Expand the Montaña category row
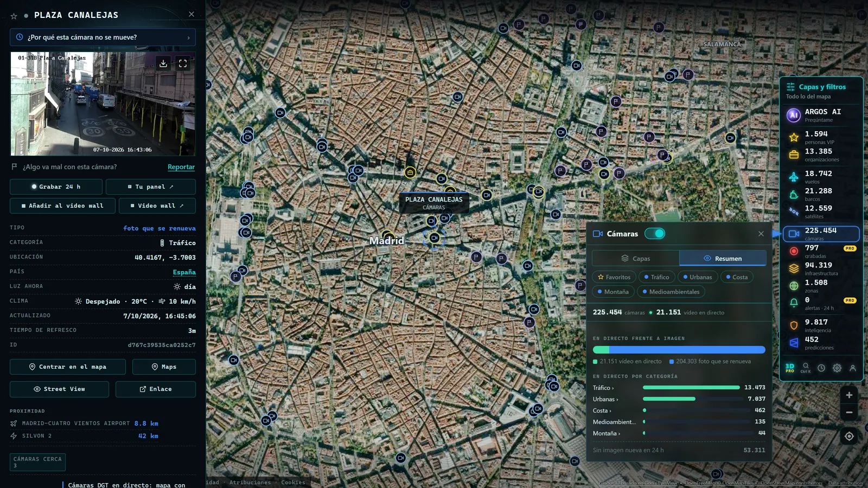The image size is (868, 488). pos(679,433)
